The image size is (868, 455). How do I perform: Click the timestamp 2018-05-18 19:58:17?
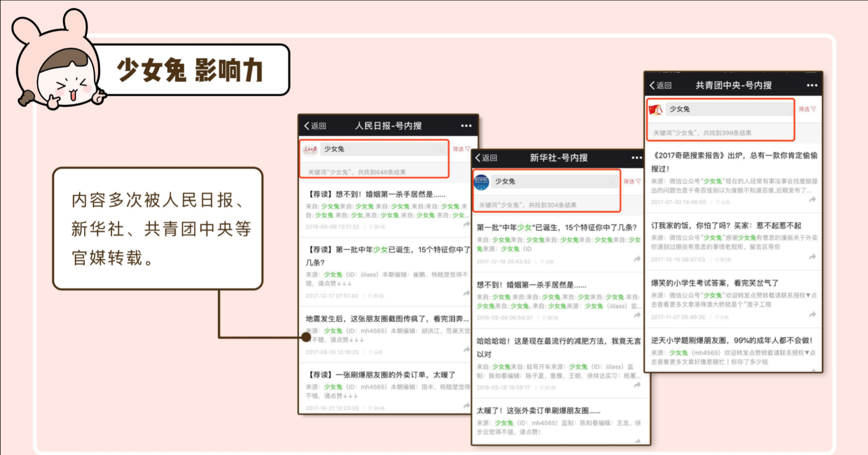[x=504, y=388]
